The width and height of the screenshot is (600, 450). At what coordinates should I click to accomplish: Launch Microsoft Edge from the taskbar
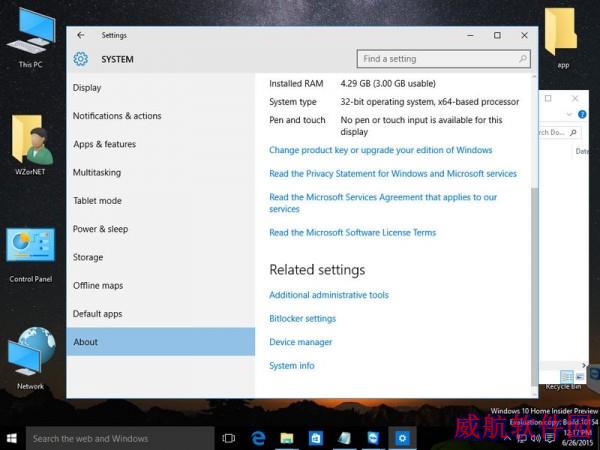pos(258,439)
